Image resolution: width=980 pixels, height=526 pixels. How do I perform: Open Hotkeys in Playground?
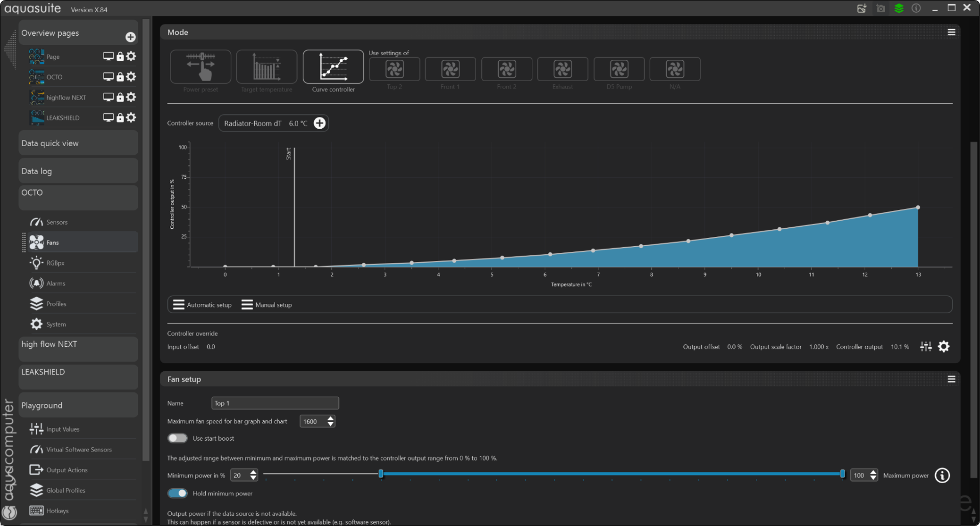pos(82,511)
